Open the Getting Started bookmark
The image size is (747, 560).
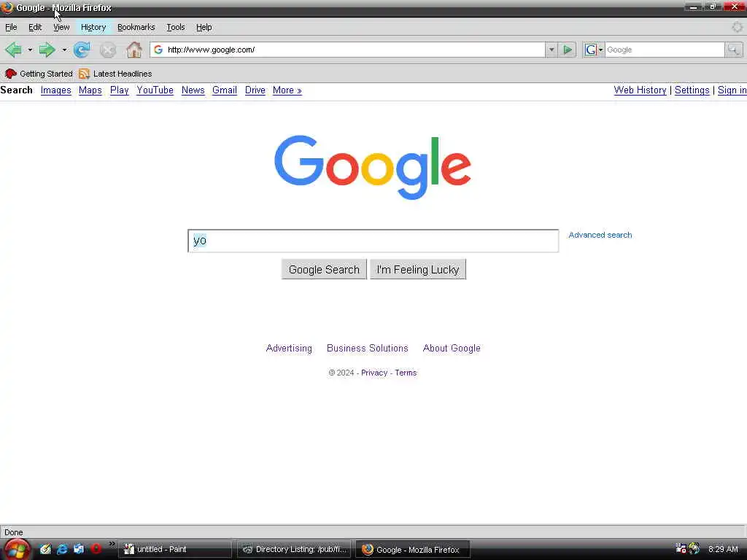point(39,74)
